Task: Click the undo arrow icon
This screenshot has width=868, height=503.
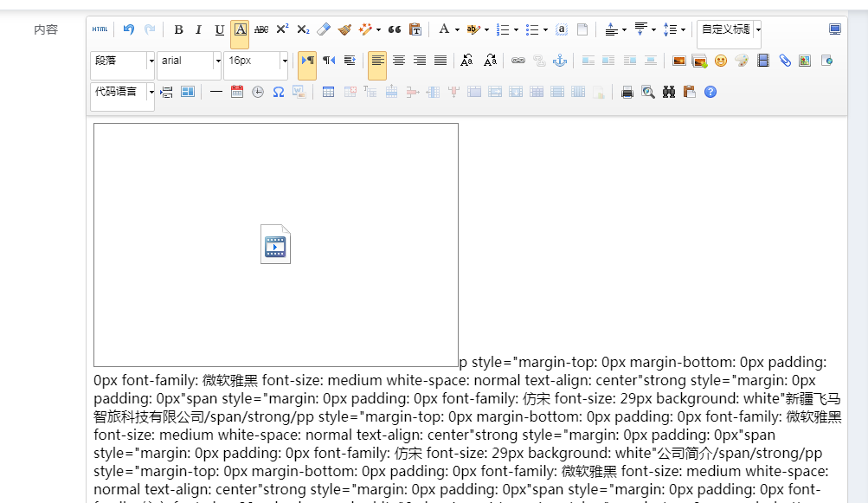Action: [x=129, y=29]
